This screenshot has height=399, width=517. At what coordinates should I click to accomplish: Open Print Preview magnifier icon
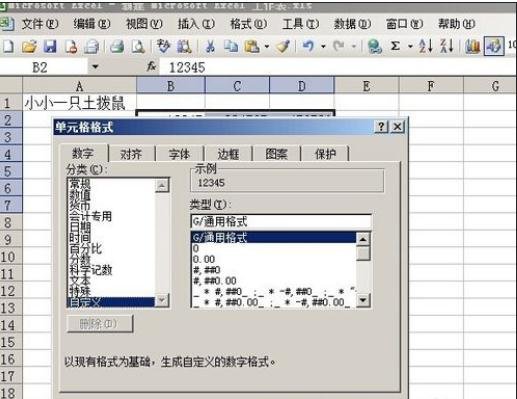tap(138, 46)
